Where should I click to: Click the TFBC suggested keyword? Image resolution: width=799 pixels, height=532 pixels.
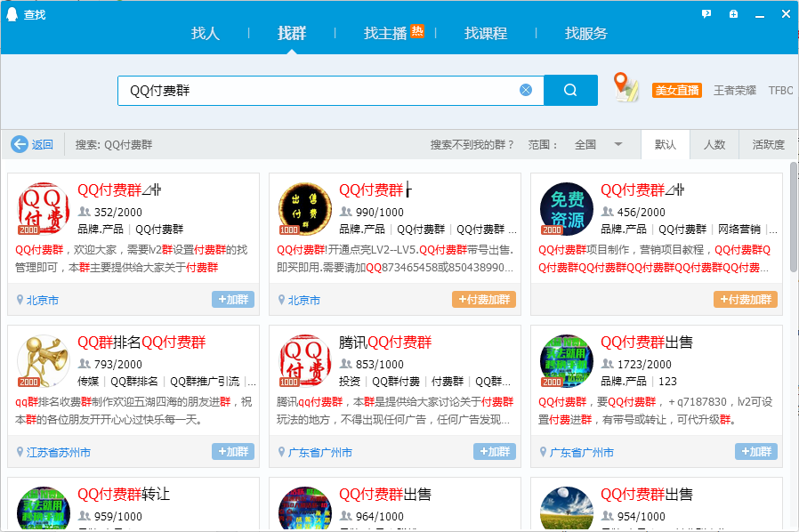click(x=780, y=90)
